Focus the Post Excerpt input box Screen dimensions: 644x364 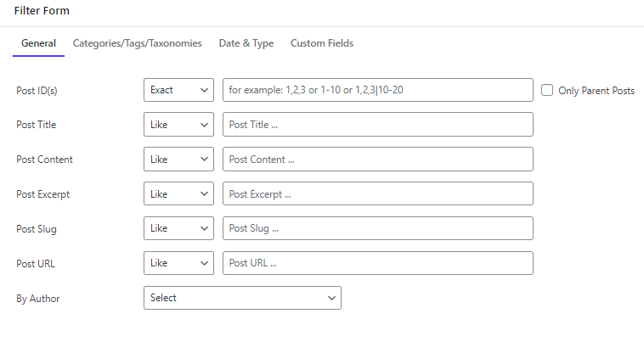pos(378,193)
